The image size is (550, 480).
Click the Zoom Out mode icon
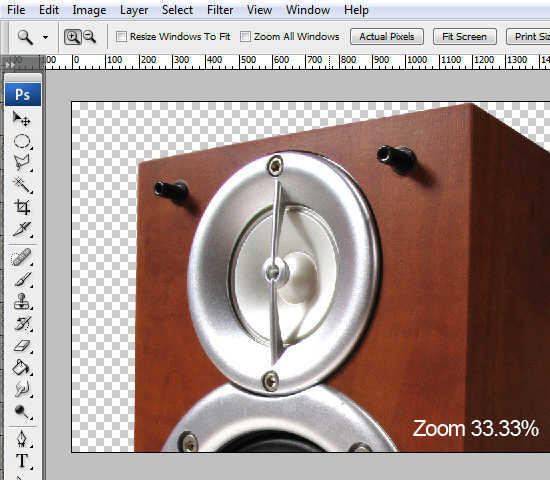click(x=90, y=37)
